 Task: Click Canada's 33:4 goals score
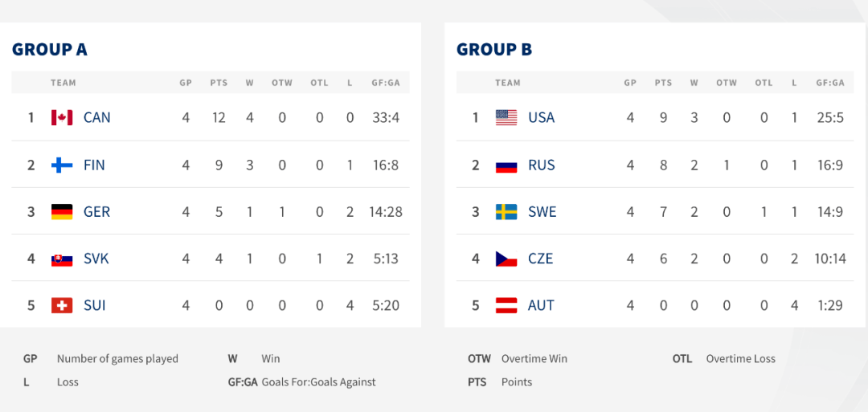386,117
